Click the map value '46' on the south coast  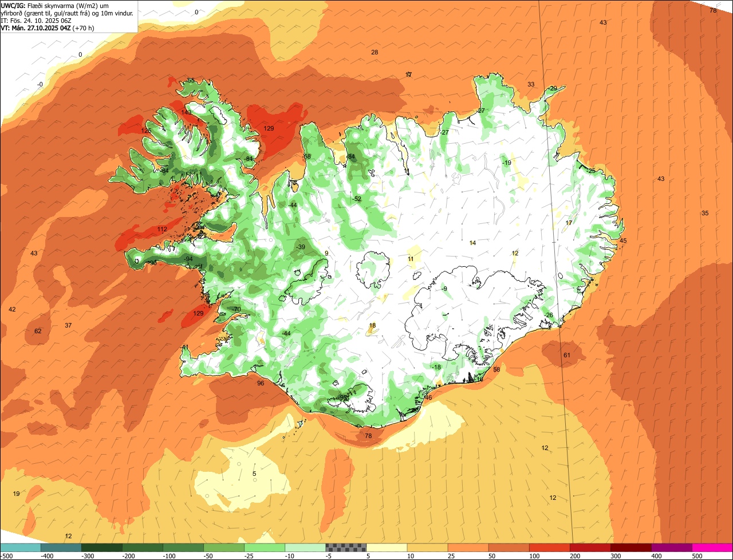point(428,397)
